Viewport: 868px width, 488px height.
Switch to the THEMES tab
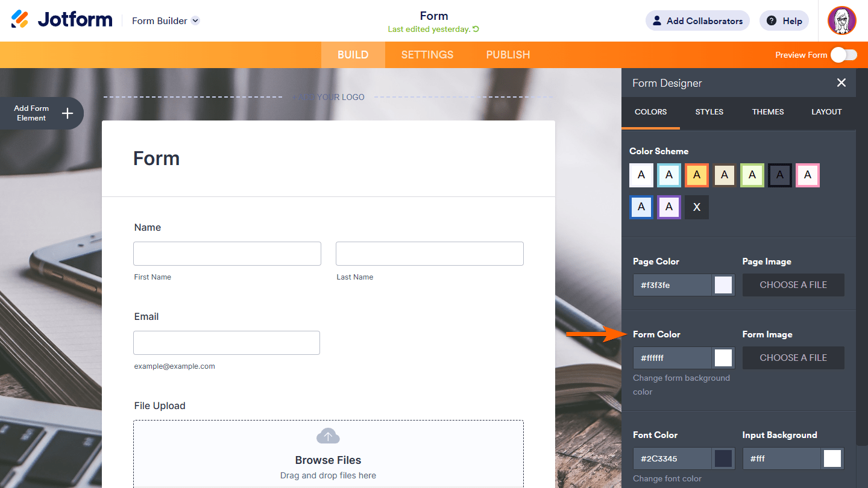coord(768,112)
